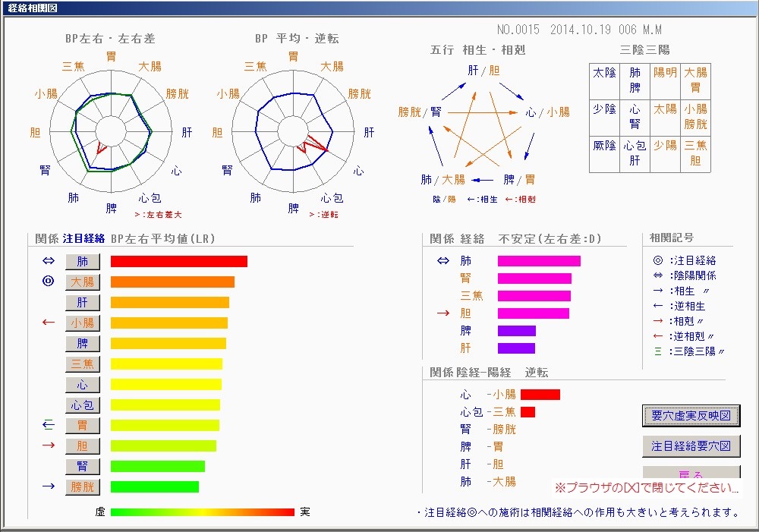Click the red right arrow beside 胆 button

pyautogui.click(x=49, y=445)
